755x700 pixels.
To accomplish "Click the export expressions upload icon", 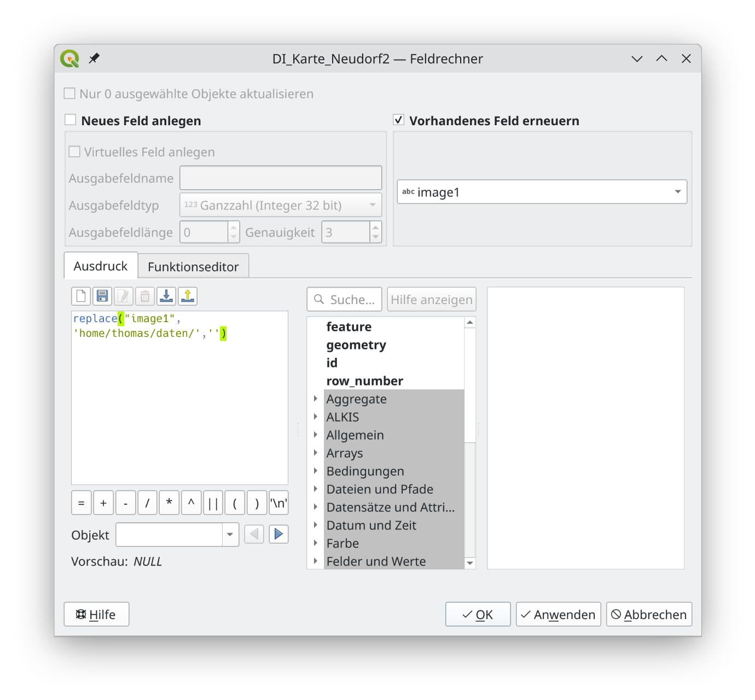I will click(188, 296).
